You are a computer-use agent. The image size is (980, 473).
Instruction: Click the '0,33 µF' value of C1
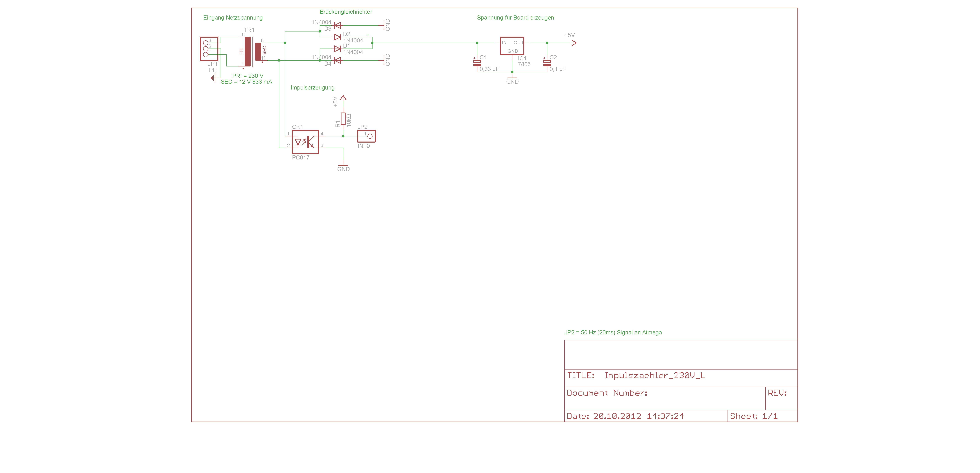click(x=489, y=69)
